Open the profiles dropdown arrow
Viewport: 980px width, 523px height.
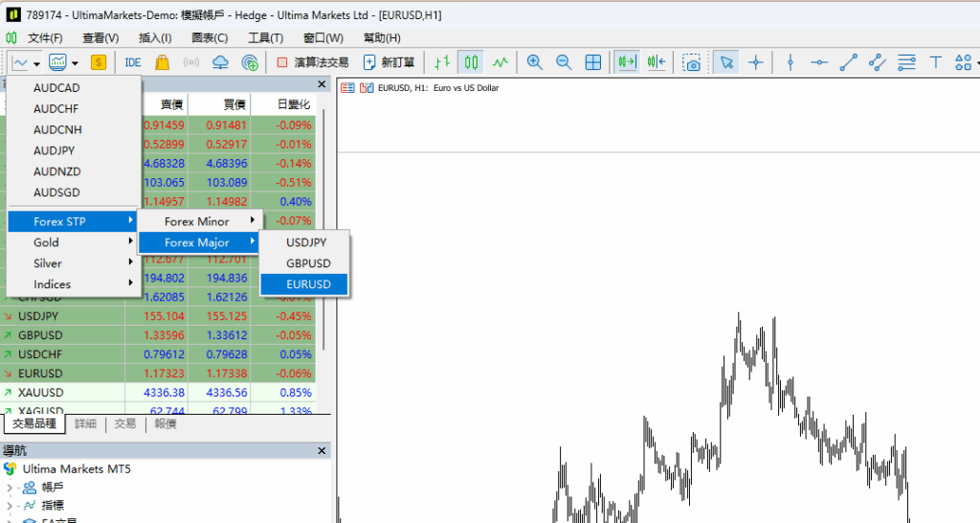pyautogui.click(x=75, y=63)
